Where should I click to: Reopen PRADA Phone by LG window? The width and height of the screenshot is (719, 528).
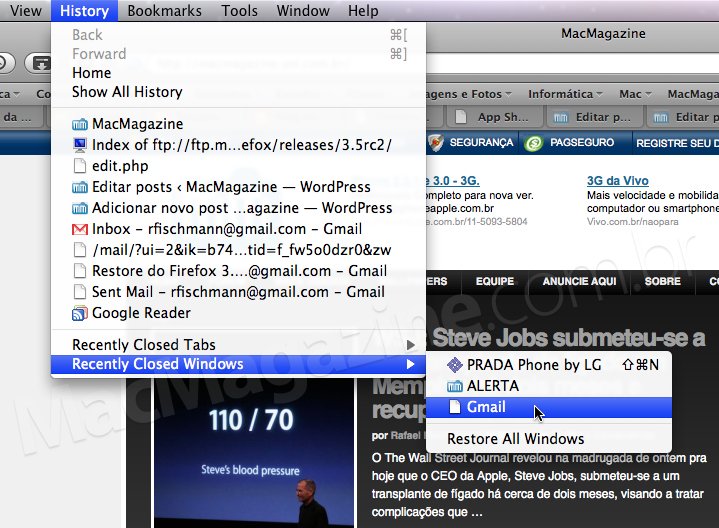click(x=549, y=365)
